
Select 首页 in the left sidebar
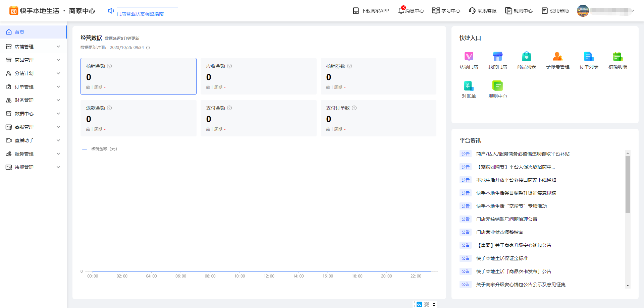(x=19, y=32)
